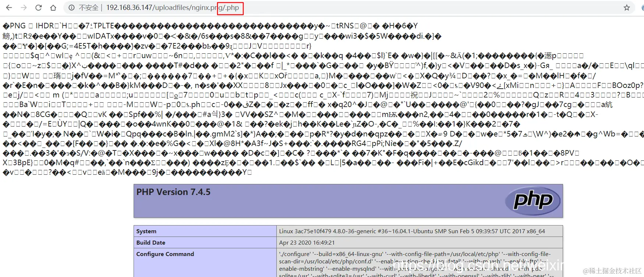Go back with the browser back arrow

pyautogui.click(x=9, y=7)
